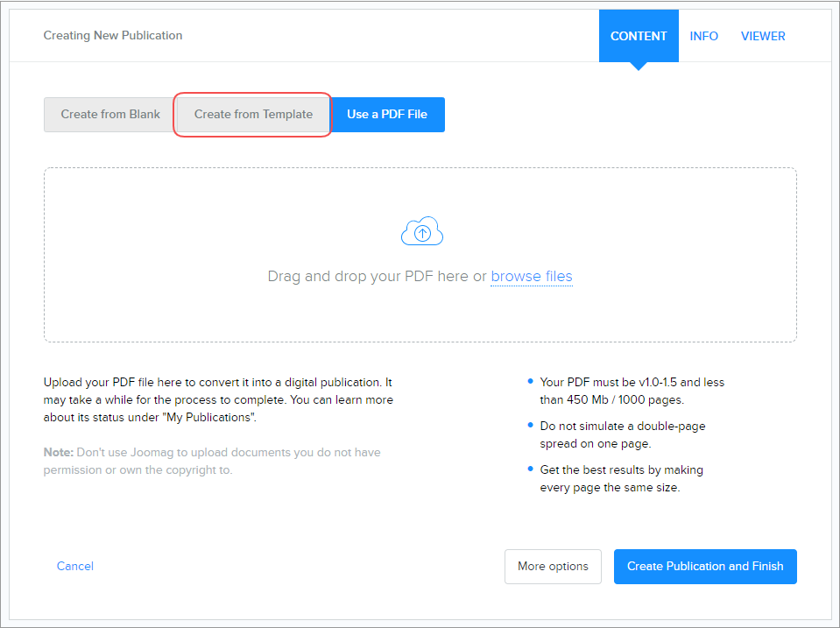Click the upload instructions paragraph
This screenshot has height=628, width=840.
coord(218,399)
